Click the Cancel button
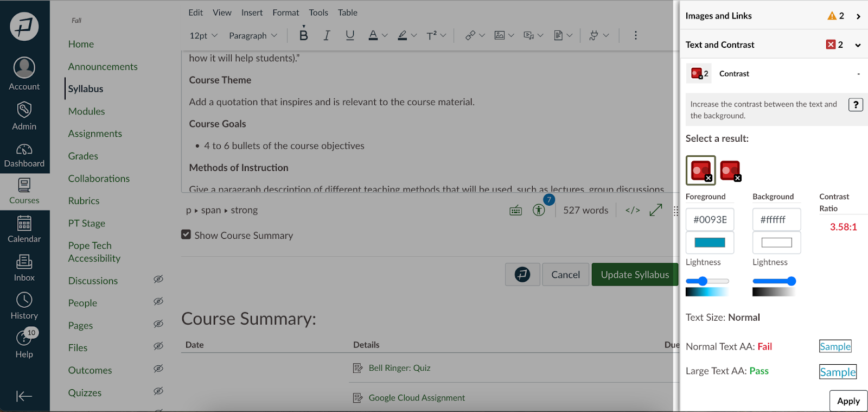This screenshot has height=412, width=868. click(566, 275)
